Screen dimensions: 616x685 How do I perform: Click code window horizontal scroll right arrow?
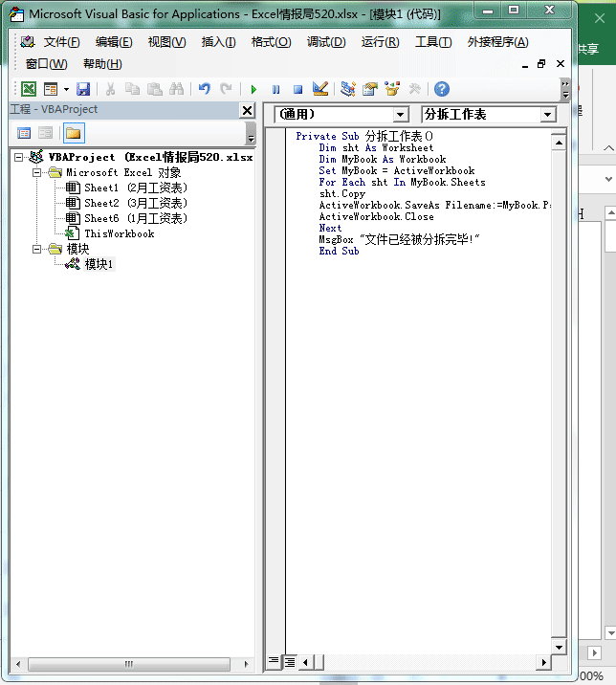point(543,662)
